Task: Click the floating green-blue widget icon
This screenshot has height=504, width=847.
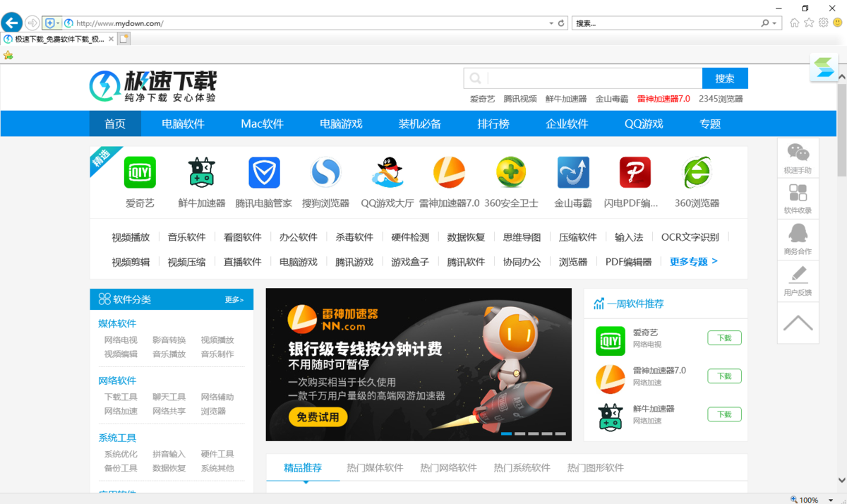Action: [x=824, y=67]
